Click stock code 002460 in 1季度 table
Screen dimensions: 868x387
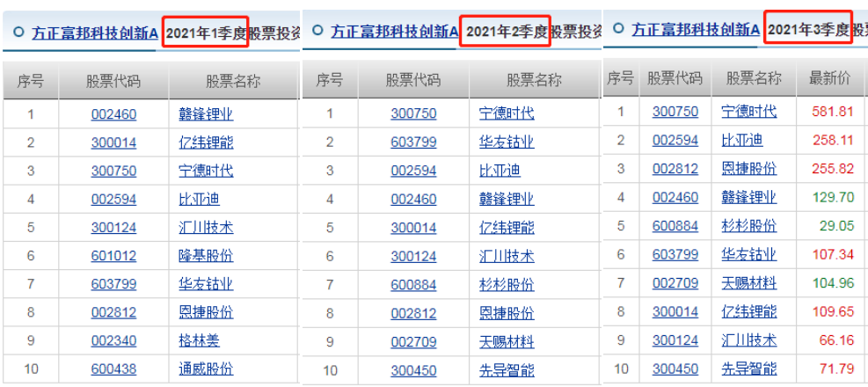pyautogui.click(x=113, y=114)
